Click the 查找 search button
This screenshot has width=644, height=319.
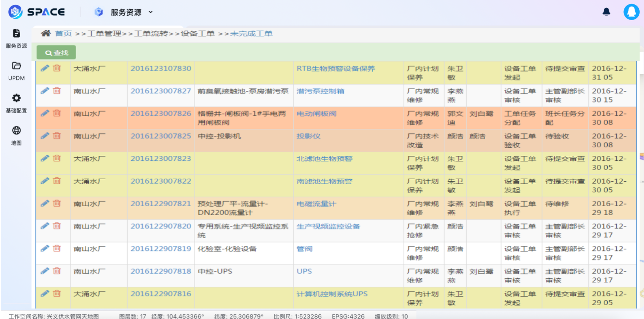tap(56, 52)
